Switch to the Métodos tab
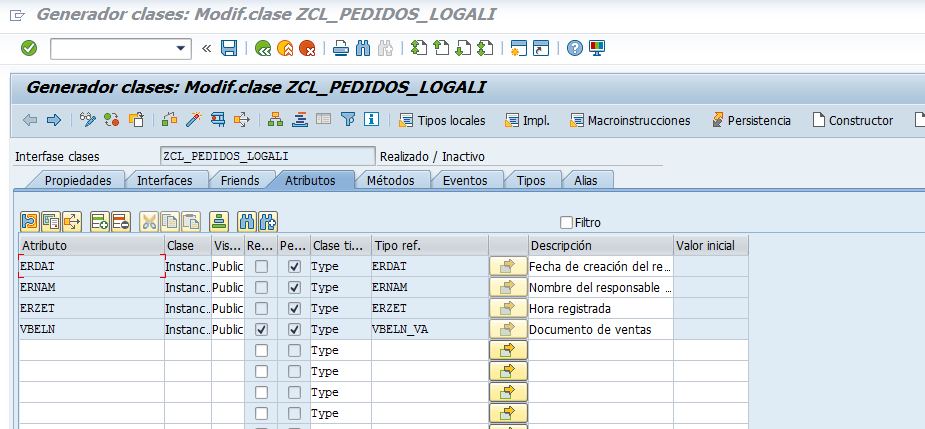 [x=390, y=181]
